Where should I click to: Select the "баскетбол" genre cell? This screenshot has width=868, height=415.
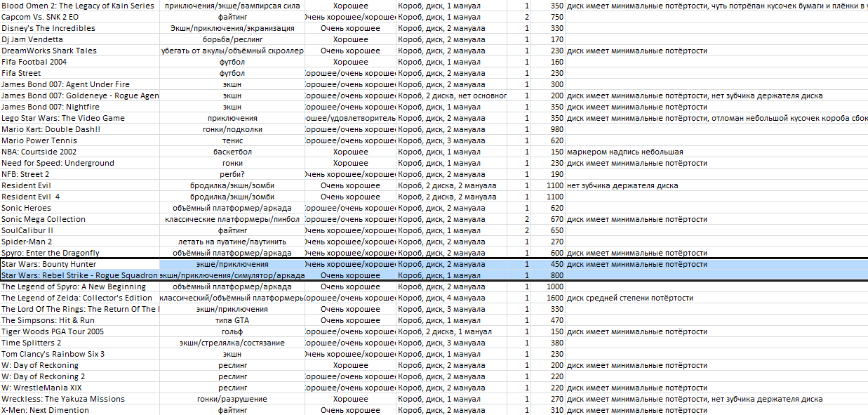coord(232,152)
